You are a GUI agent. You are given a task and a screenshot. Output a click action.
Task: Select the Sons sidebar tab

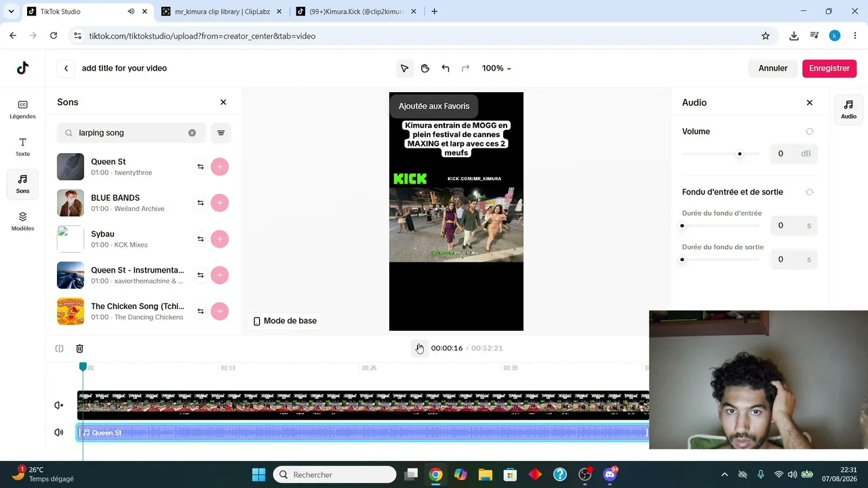22,184
